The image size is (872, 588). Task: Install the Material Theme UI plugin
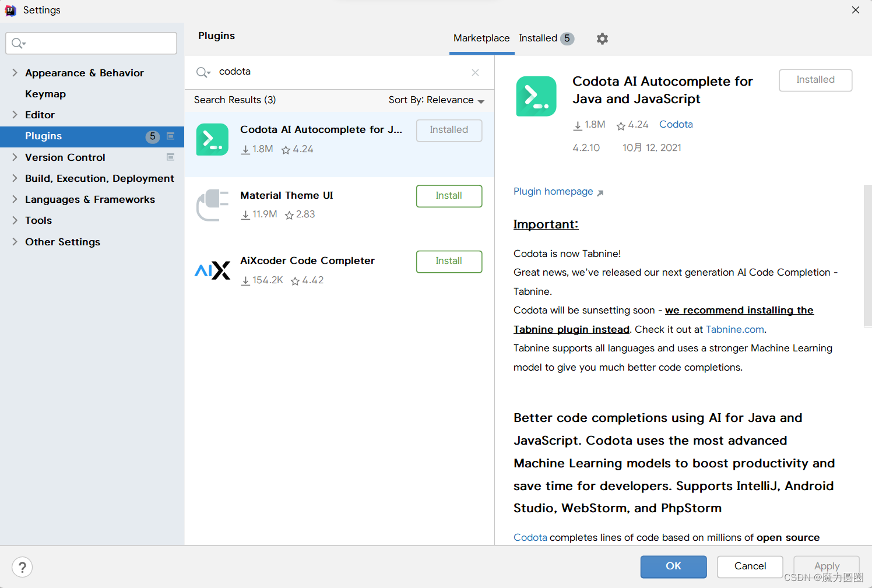click(x=449, y=196)
